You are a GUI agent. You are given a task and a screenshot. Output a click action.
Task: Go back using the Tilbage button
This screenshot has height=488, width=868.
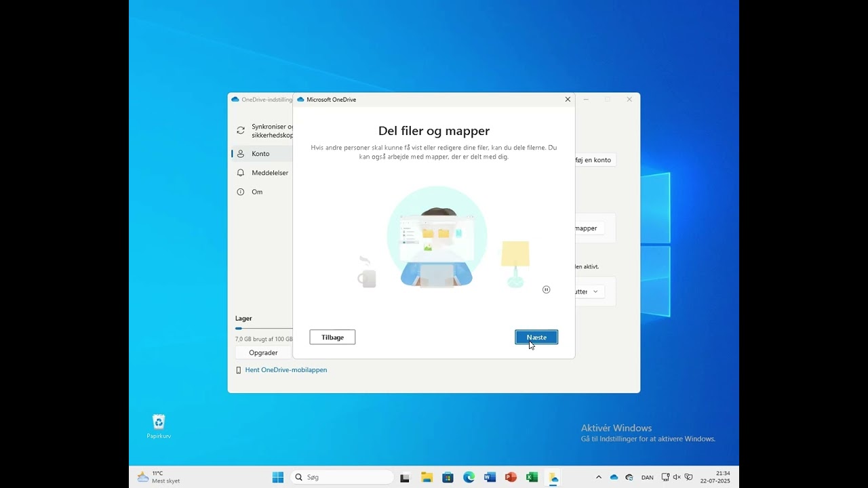tap(332, 337)
